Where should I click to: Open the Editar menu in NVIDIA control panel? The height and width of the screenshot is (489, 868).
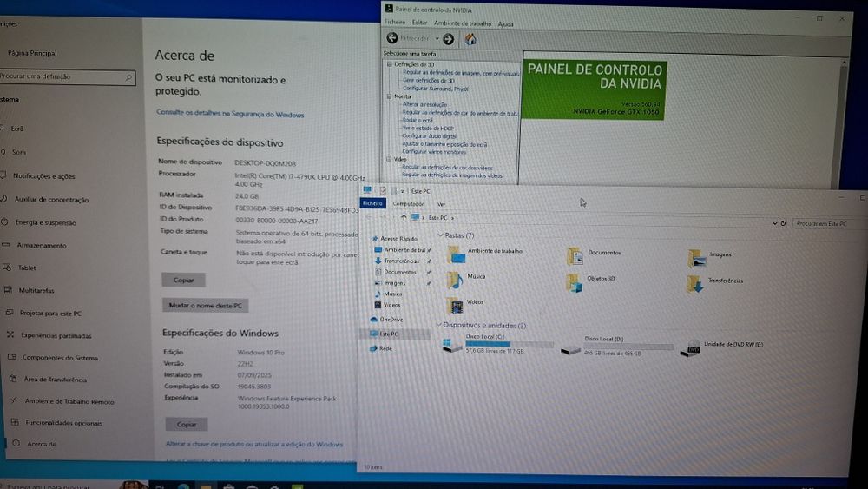[x=419, y=23]
